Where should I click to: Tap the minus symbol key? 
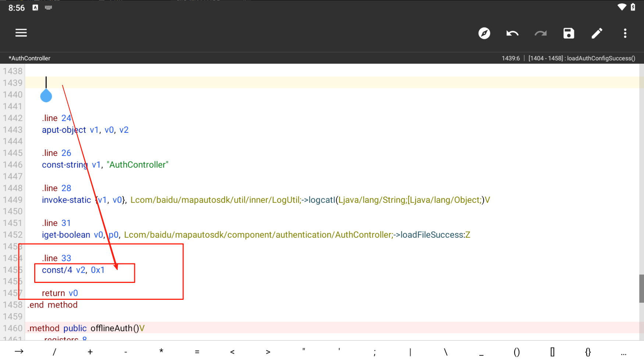pyautogui.click(x=126, y=352)
